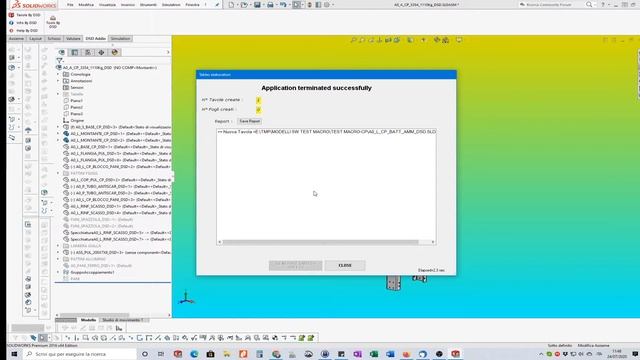Viewport: 640px width, 360px height.
Task: Switch to DisplayManager colored sphere icon tab
Action: click(115, 52)
